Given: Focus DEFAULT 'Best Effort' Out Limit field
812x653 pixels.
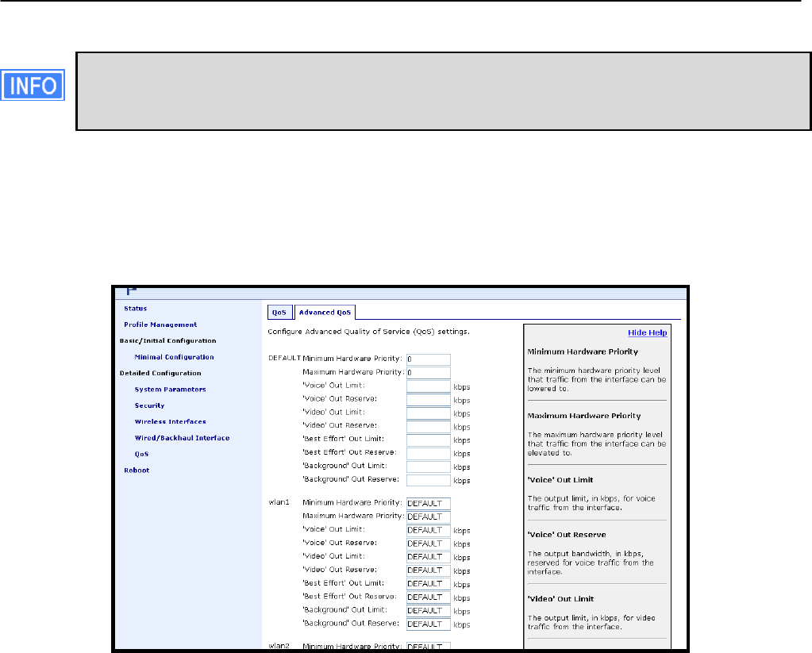Looking at the screenshot, I should click(x=429, y=440).
